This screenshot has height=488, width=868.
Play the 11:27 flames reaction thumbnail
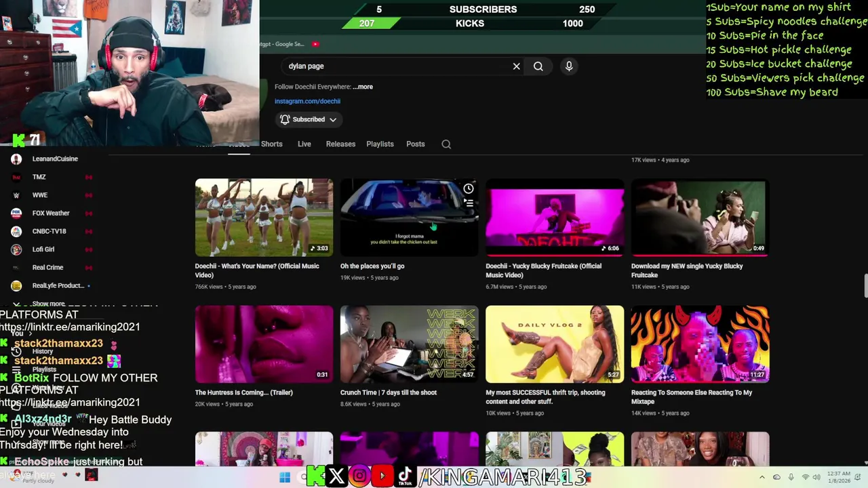tap(700, 344)
